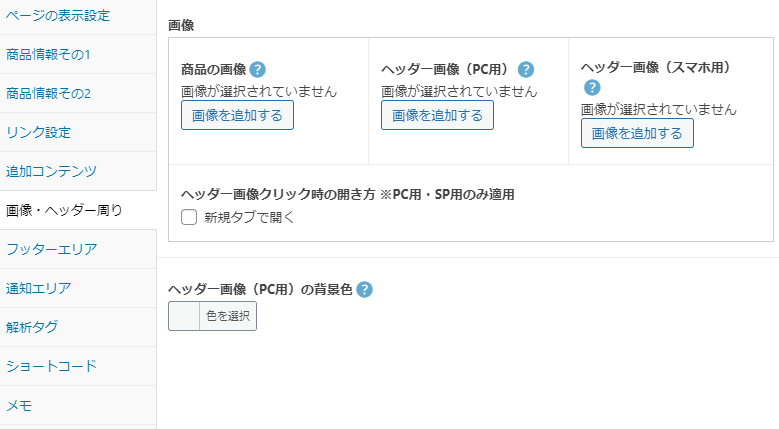779x429 pixels.
Task: Open the ページの表示設定 tab
Action: (x=78, y=15)
